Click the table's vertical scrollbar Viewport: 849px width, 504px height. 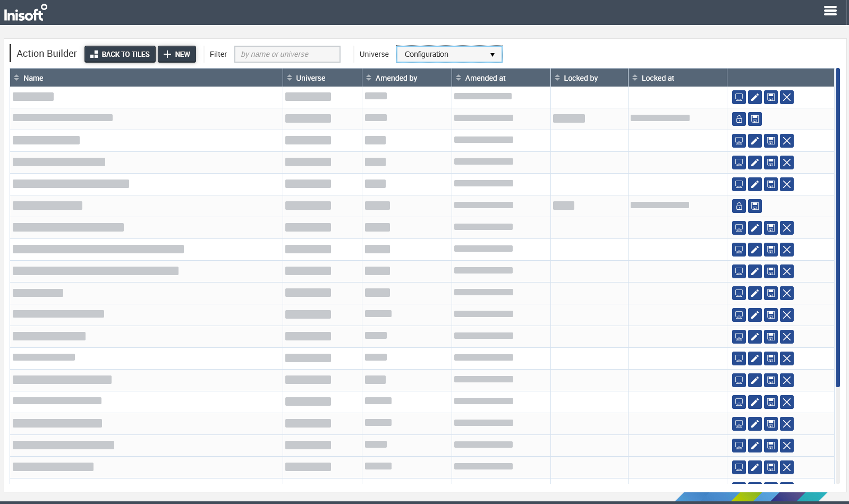(x=838, y=227)
